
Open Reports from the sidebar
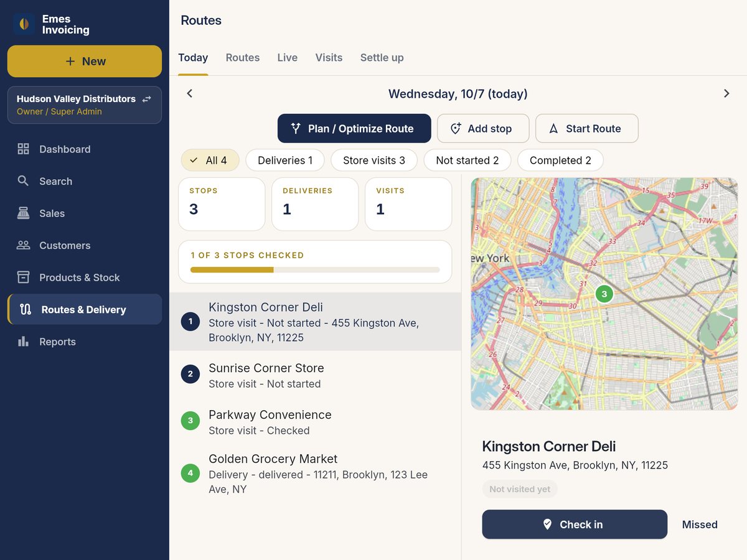(85, 342)
